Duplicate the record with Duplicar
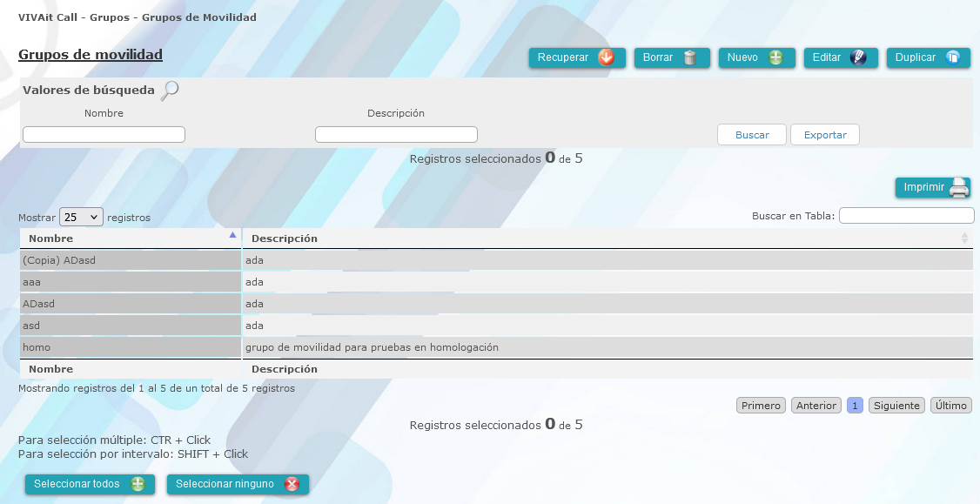Image resolution: width=980 pixels, height=504 pixels. (x=928, y=57)
